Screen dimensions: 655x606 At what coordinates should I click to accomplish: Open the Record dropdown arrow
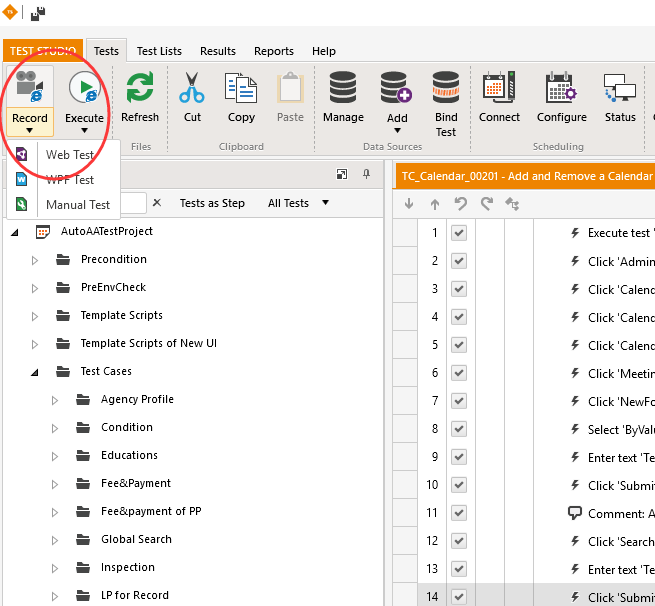pos(29,131)
